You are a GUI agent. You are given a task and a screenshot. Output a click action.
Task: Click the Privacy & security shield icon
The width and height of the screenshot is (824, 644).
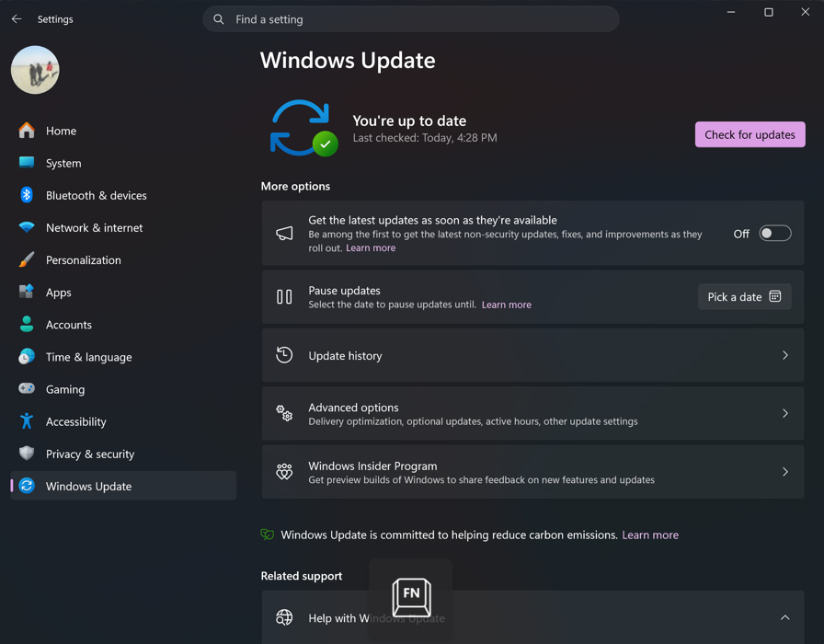(27, 454)
